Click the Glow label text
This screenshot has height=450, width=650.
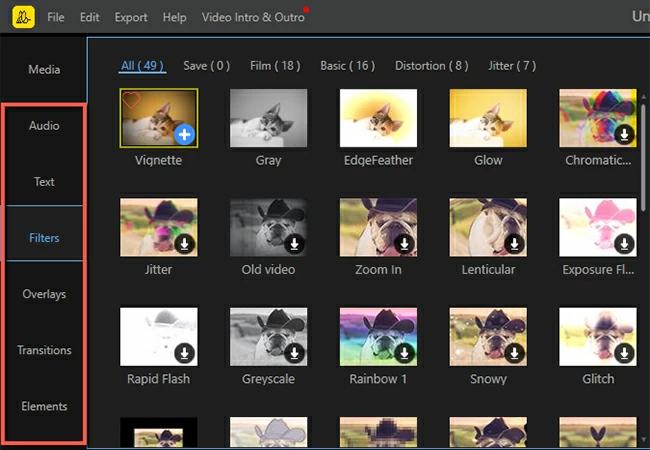click(x=488, y=160)
